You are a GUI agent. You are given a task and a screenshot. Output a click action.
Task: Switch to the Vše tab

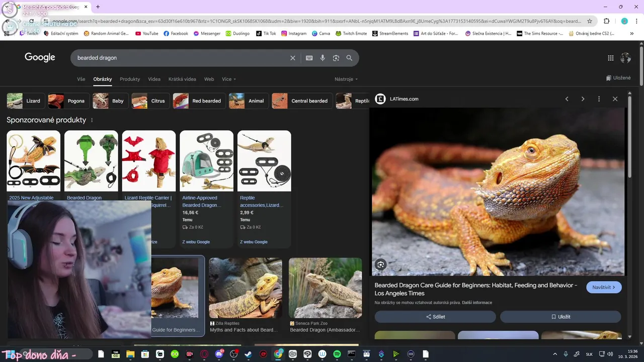click(81, 79)
